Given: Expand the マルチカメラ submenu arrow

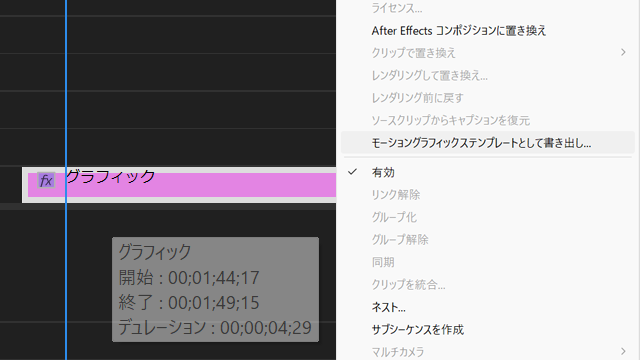Looking at the screenshot, I should [623, 351].
